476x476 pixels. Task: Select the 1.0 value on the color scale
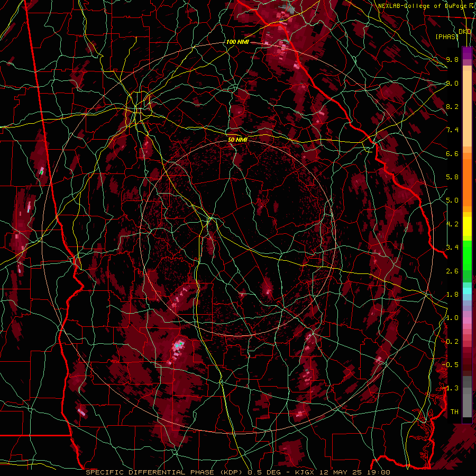[x=452, y=318]
